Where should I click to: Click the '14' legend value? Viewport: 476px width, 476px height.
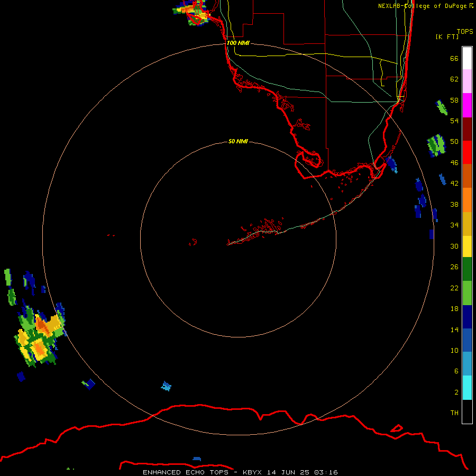click(454, 329)
